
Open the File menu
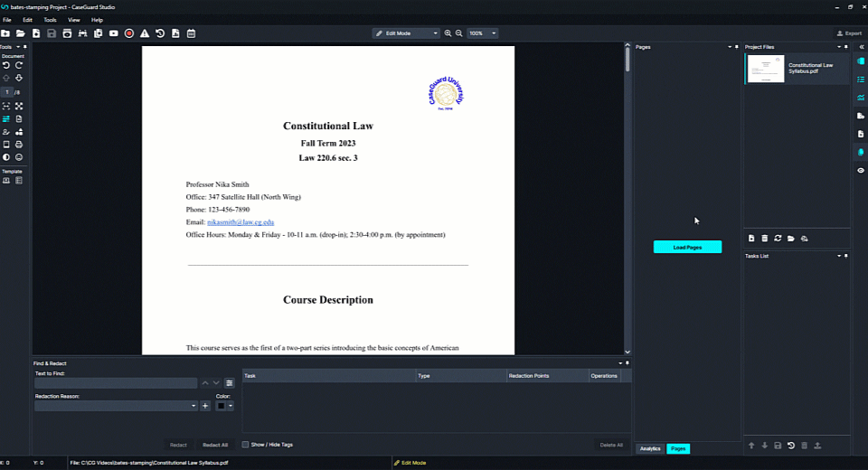[x=7, y=20]
